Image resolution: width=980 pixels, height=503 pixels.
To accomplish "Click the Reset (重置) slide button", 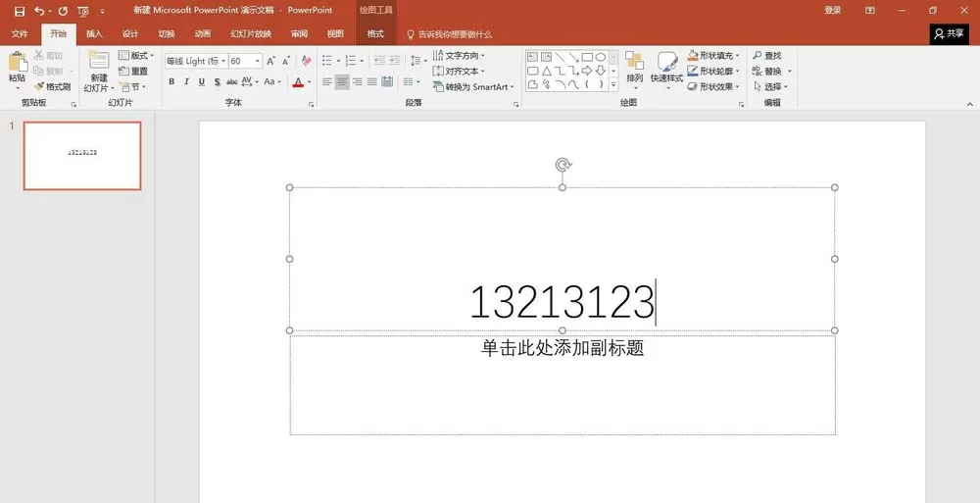I will tap(133, 72).
